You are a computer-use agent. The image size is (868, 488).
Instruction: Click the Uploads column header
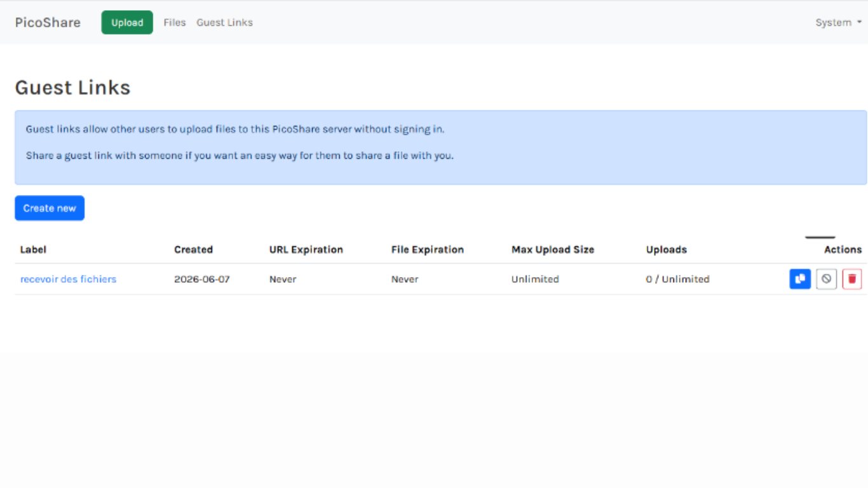pos(667,250)
